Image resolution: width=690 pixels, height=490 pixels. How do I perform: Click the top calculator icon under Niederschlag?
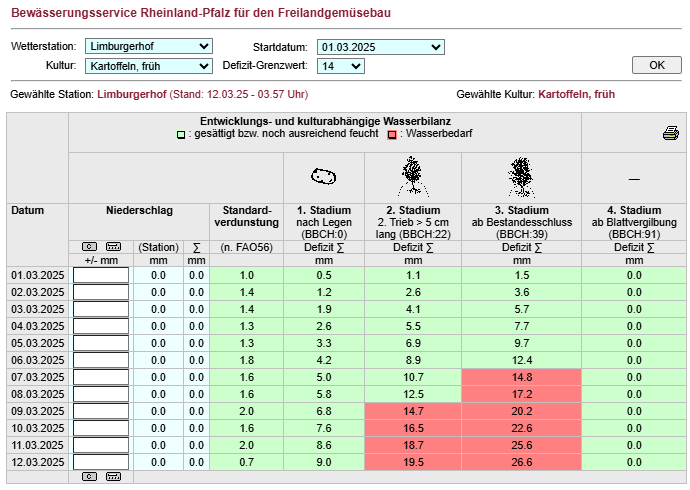point(113,246)
